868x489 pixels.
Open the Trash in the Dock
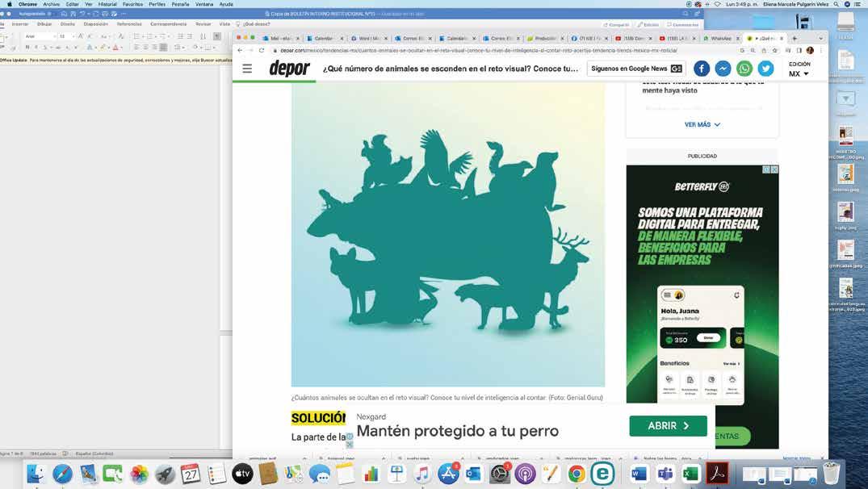click(x=832, y=474)
